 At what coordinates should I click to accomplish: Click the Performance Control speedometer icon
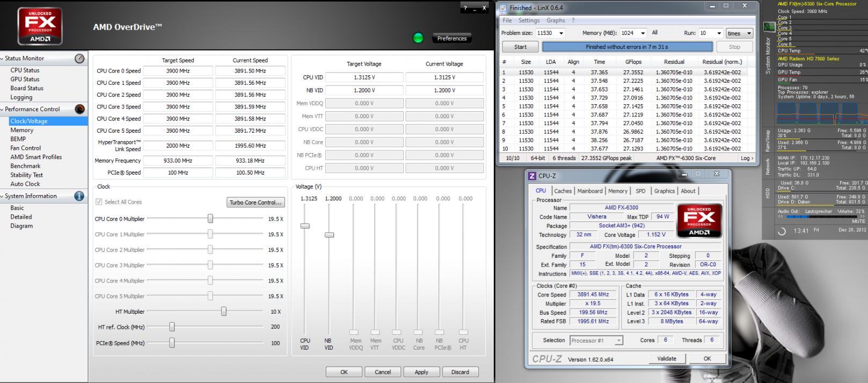pos(79,109)
